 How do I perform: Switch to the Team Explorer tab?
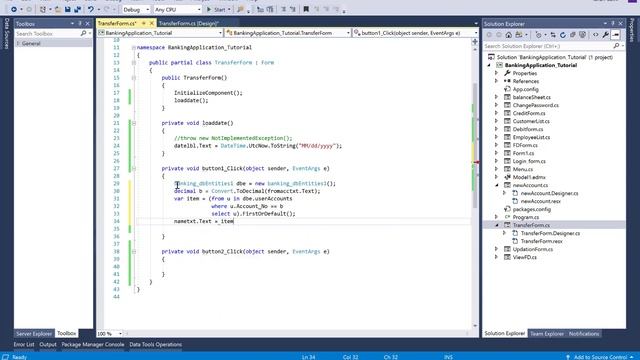click(547, 333)
